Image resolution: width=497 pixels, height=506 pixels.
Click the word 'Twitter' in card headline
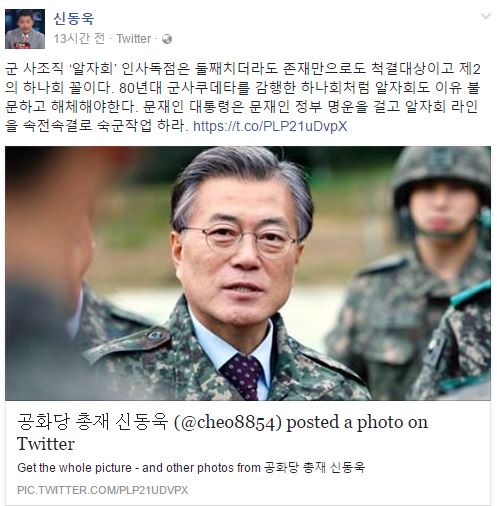46,444
